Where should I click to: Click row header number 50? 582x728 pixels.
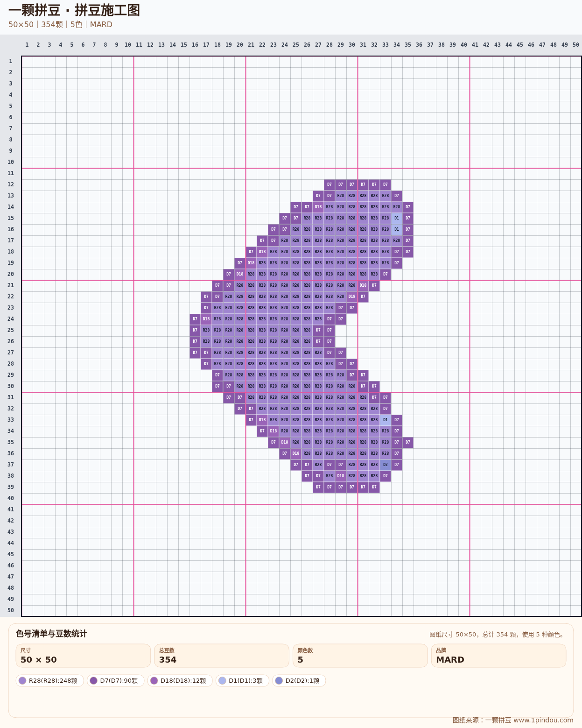pos(11,610)
